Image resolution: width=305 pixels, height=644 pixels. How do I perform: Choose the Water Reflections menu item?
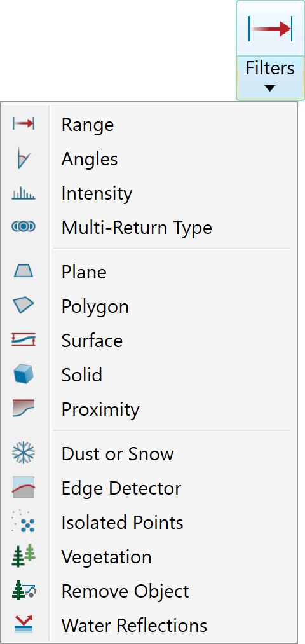tap(149, 625)
